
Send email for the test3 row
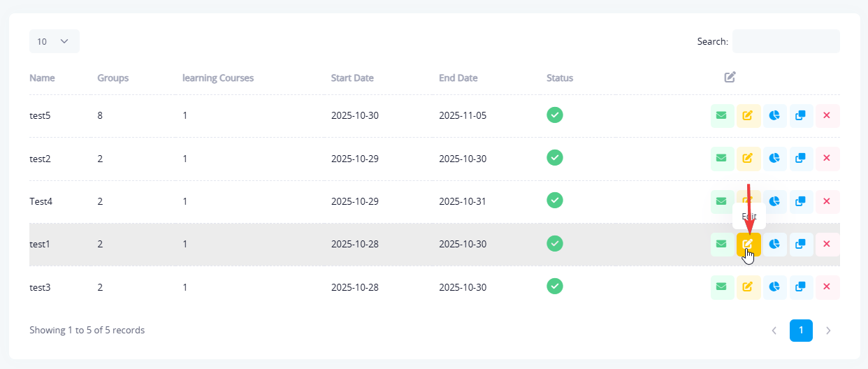click(x=721, y=287)
